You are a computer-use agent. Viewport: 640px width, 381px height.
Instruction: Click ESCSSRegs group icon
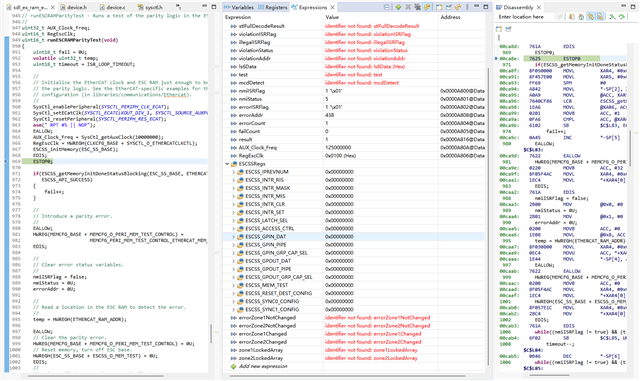point(234,164)
